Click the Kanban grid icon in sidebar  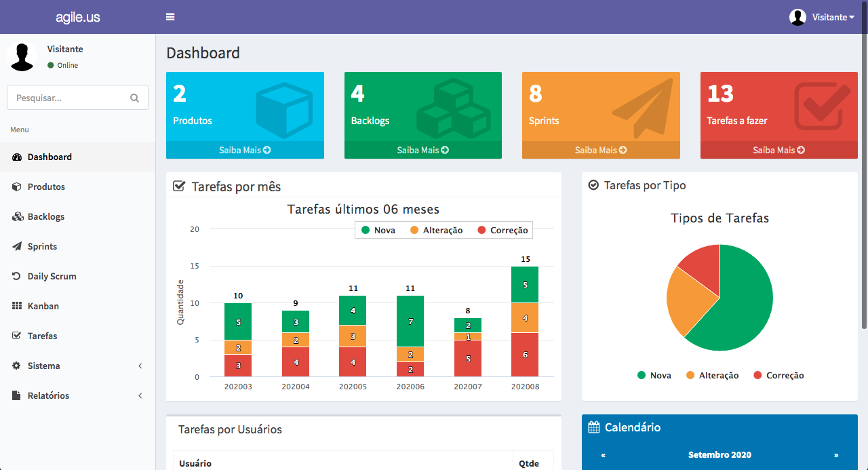pos(17,306)
